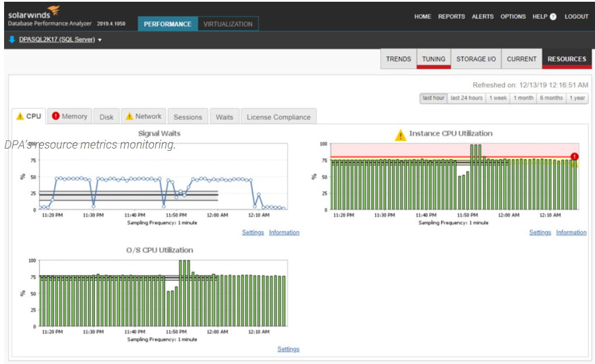Open the TRENDS tab
The image size is (595, 364).
pyautogui.click(x=399, y=59)
